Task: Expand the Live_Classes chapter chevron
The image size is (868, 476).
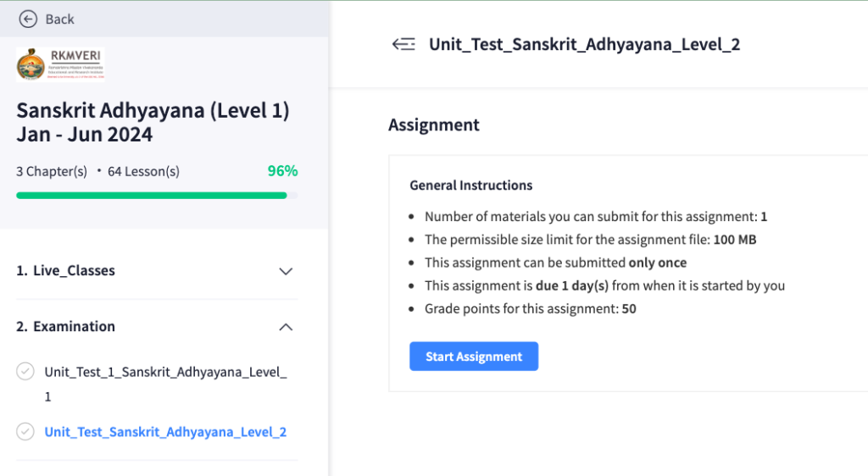Action: 286,271
